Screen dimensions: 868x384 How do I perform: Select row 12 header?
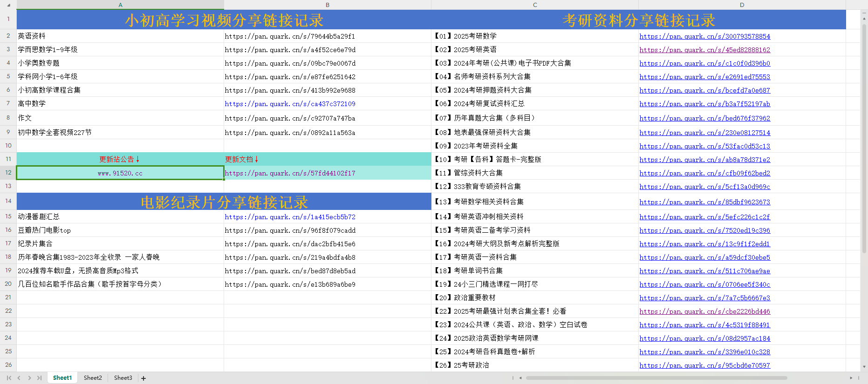(8, 173)
